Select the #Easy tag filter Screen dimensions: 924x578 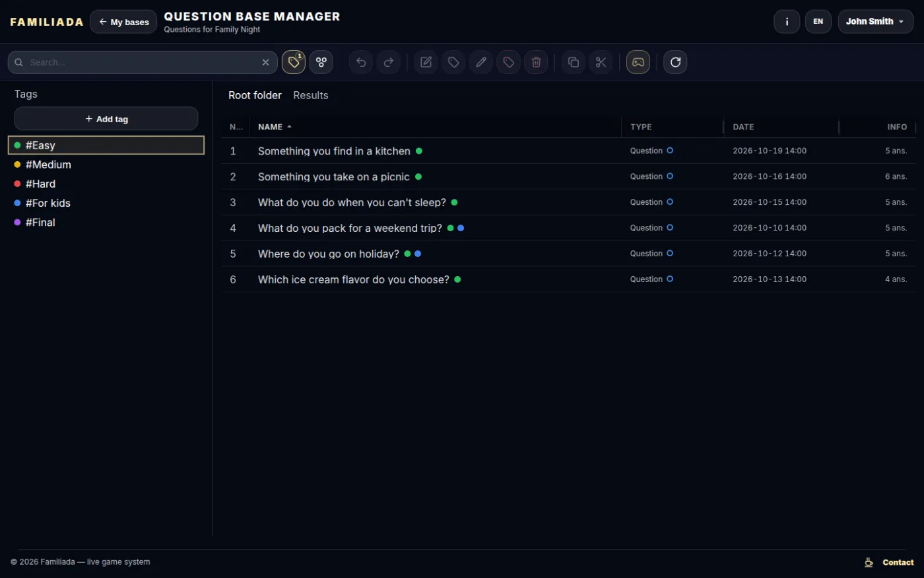point(106,145)
